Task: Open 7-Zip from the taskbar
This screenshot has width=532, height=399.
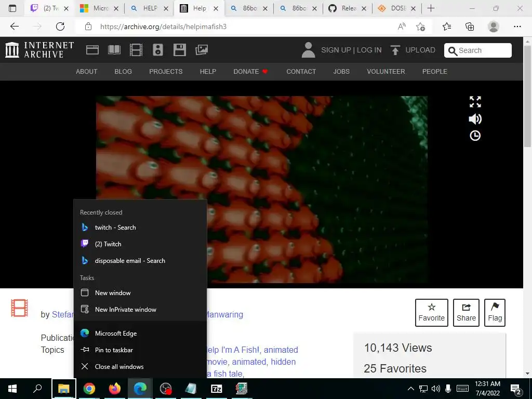Action: click(x=217, y=389)
